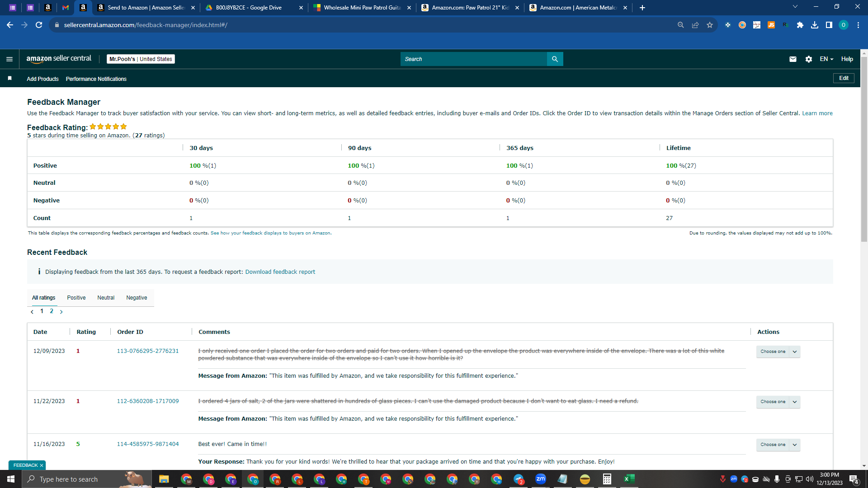The width and height of the screenshot is (868, 488).
Task: Open the Chrome extensions puzzle icon
Action: click(x=800, y=25)
